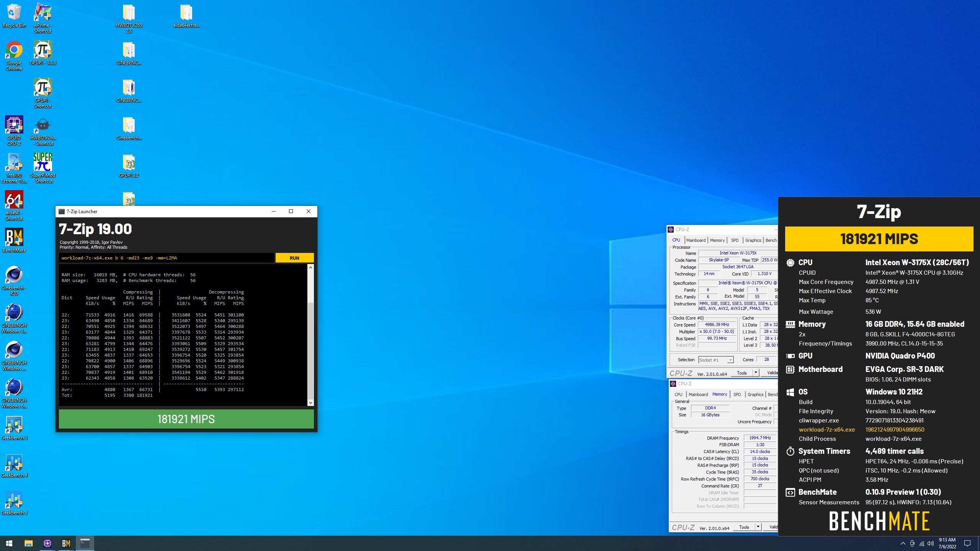Image resolution: width=980 pixels, height=551 pixels.
Task: Open the GPUPI - 3.3.3 shortcut
Action: tap(42, 53)
